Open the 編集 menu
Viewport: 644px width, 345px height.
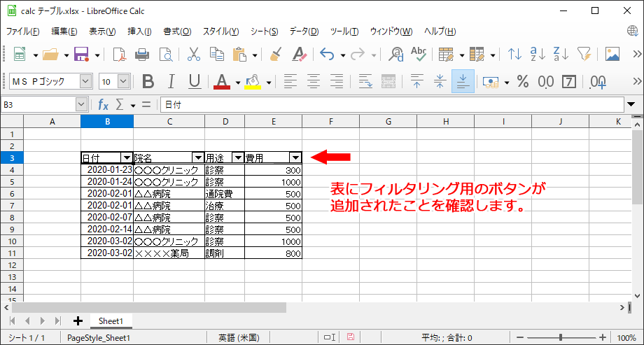[64, 31]
